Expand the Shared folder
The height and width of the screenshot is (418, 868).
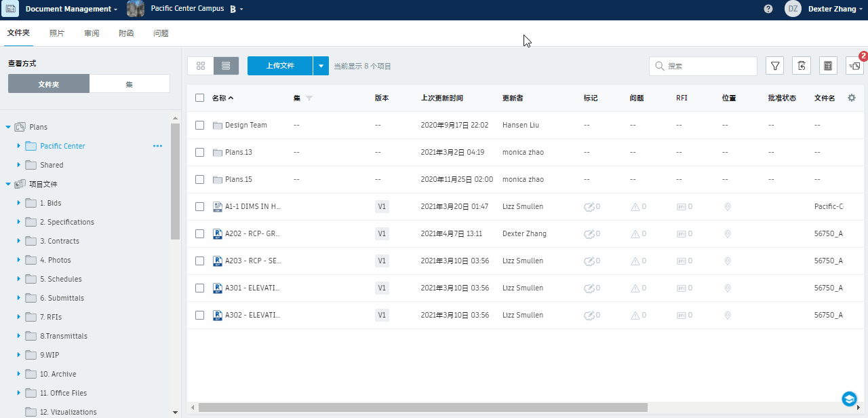tap(18, 165)
